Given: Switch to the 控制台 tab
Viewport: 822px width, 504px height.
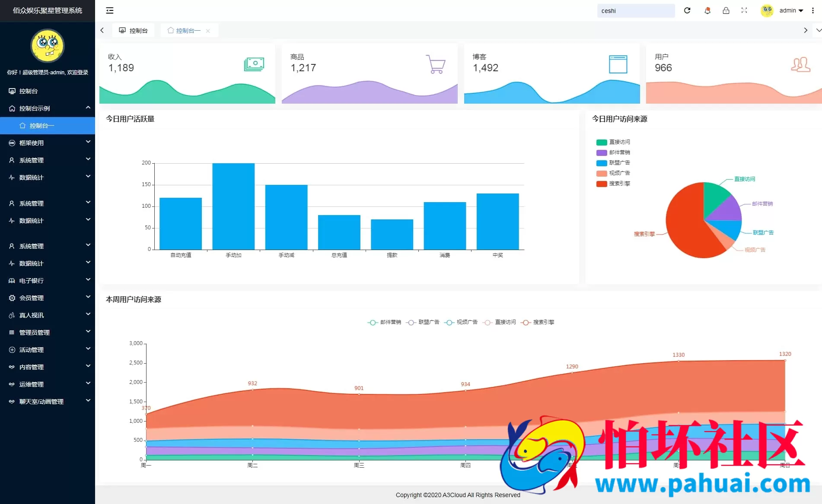Looking at the screenshot, I should click(134, 31).
